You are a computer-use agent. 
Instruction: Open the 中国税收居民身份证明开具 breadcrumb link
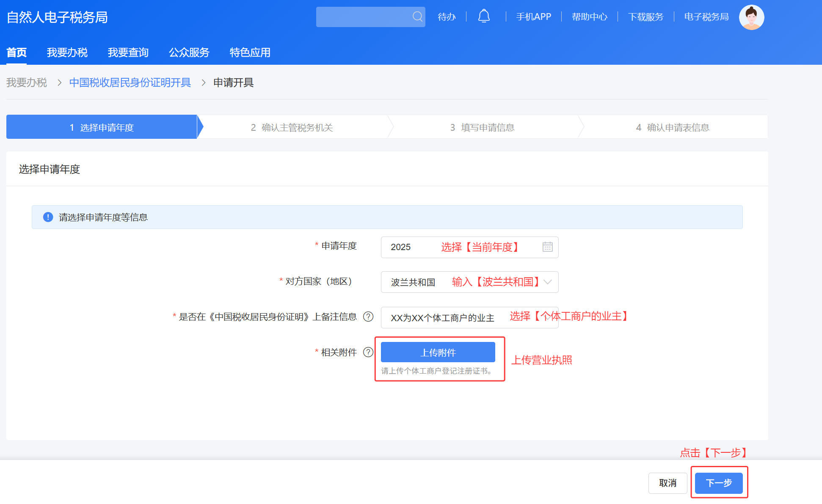[x=130, y=83]
